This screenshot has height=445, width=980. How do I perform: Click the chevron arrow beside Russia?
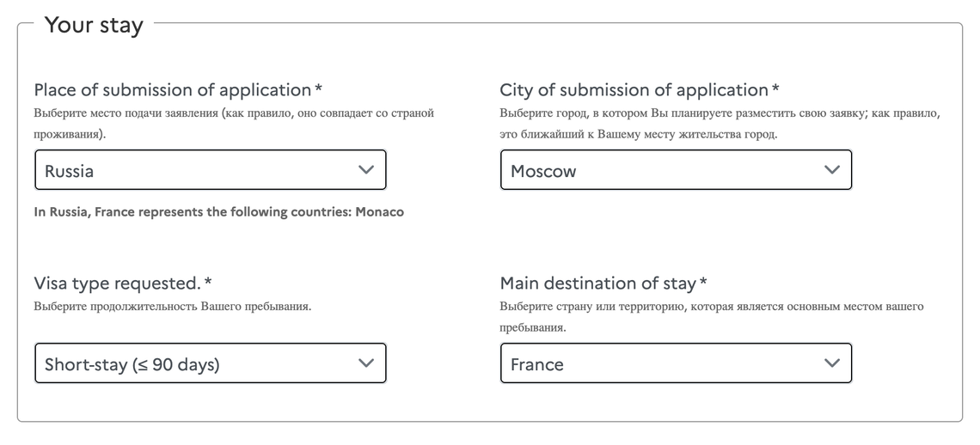pyautogui.click(x=366, y=170)
